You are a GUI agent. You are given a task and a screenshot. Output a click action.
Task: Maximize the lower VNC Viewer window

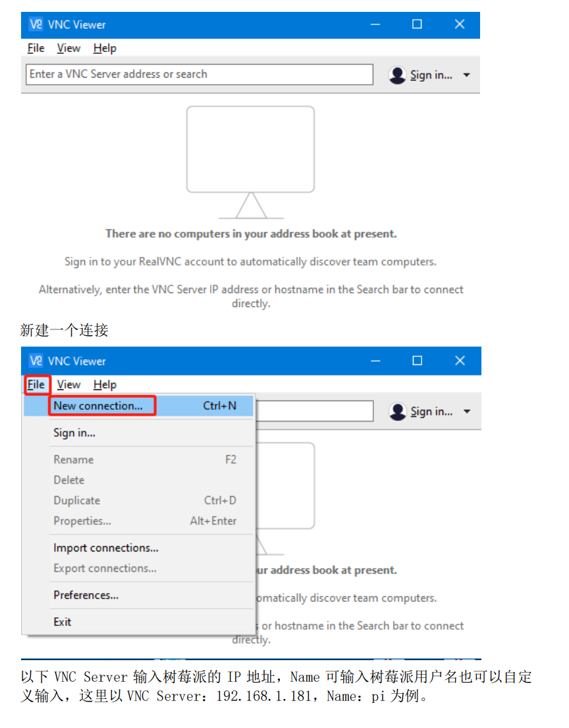tap(418, 361)
